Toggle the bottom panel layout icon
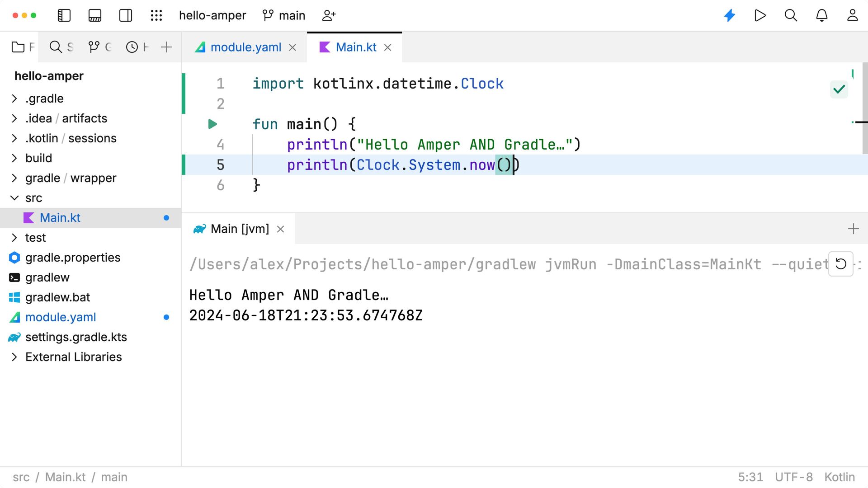This screenshot has width=868, height=488. 95,15
